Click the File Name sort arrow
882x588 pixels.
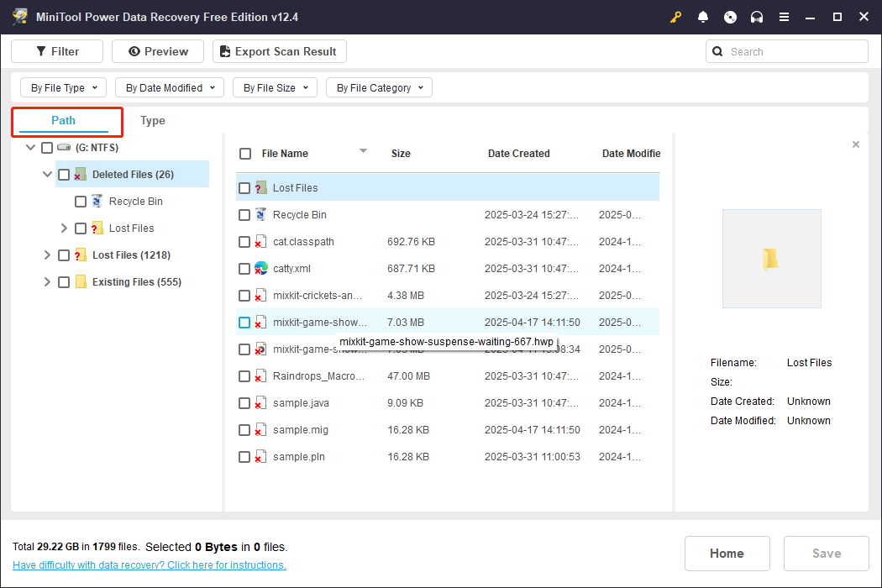[x=364, y=151]
